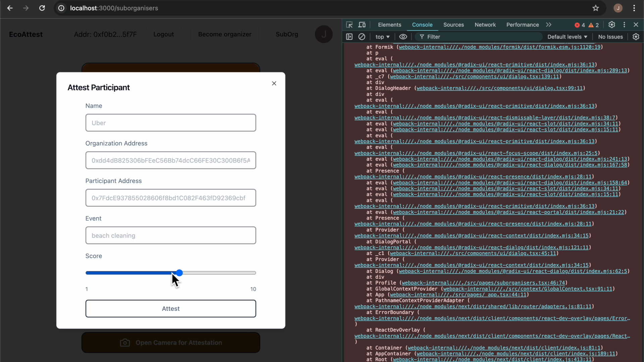Open the DevTools Elements tab
This screenshot has height=362, width=644.
389,25
